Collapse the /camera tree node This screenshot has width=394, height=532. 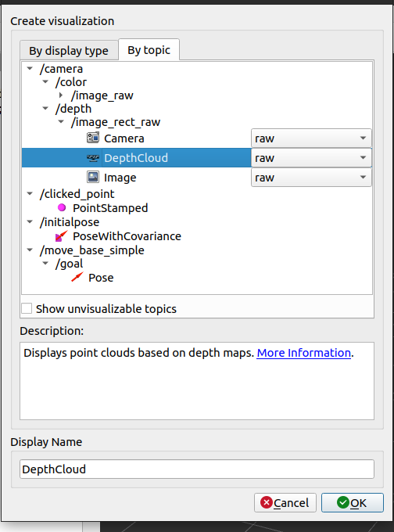pos(30,69)
